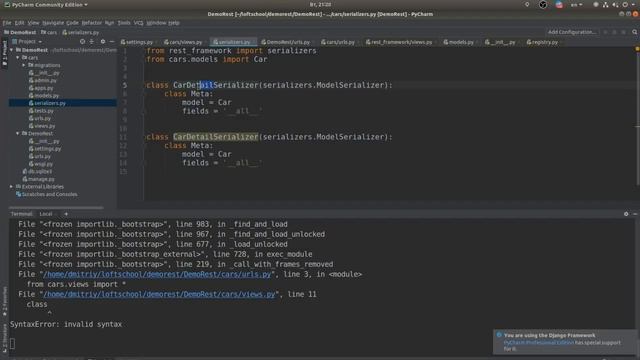Open the keyboard language 'en' dropdown
Image resolution: width=640 pixels, height=360 pixels.
click(x=576, y=4)
